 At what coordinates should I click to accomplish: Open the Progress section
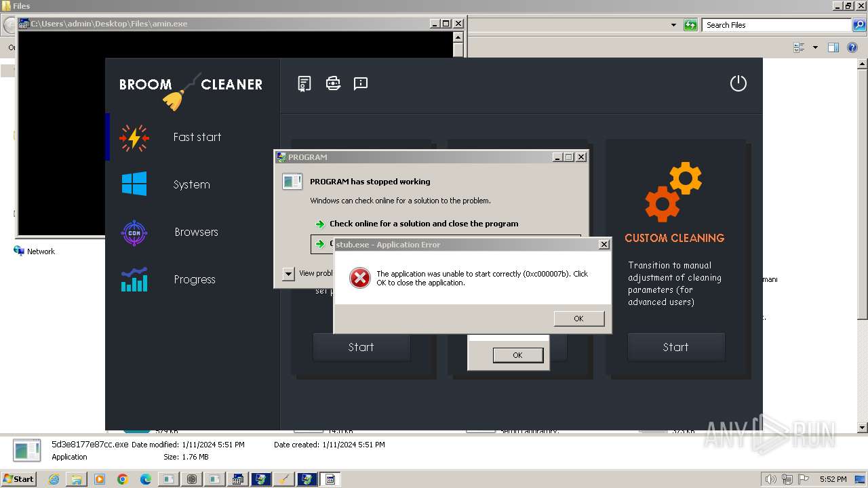point(195,279)
